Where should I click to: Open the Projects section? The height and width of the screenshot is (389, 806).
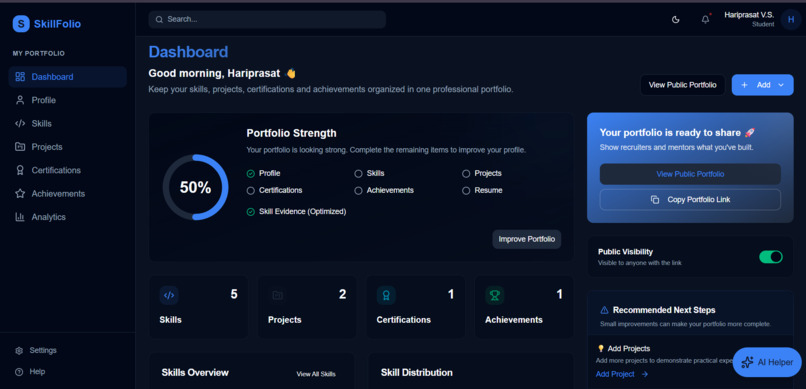tap(67, 147)
